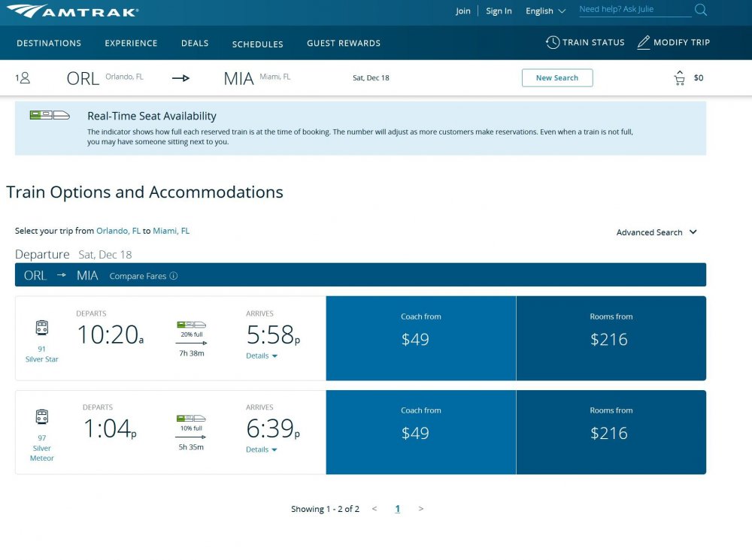Screen dimensions: 752x560
Task: Expand Details for the 6:39p arrival
Action: point(262,450)
